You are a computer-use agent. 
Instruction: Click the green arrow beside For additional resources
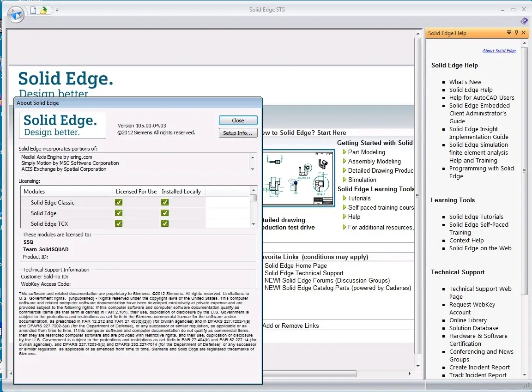(x=345, y=227)
